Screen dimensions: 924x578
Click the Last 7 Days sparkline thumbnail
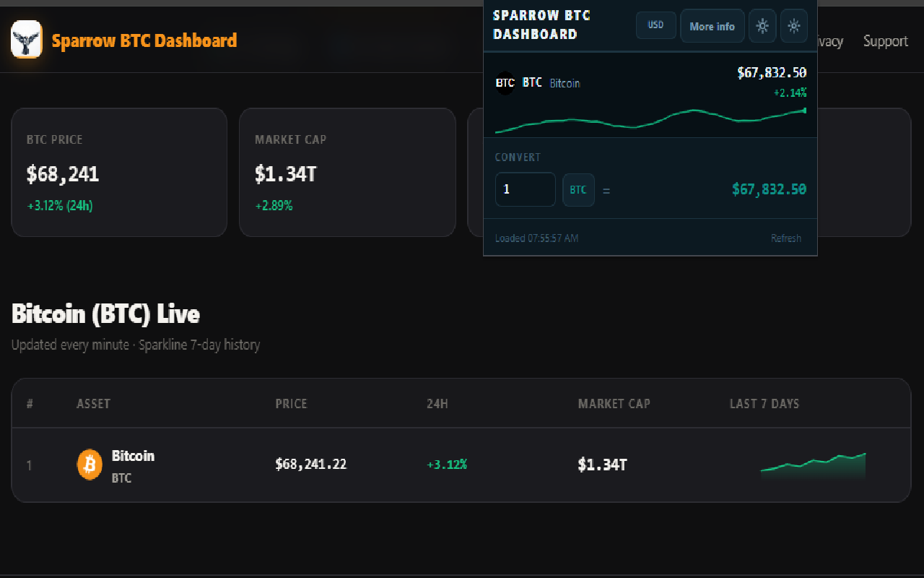click(813, 466)
